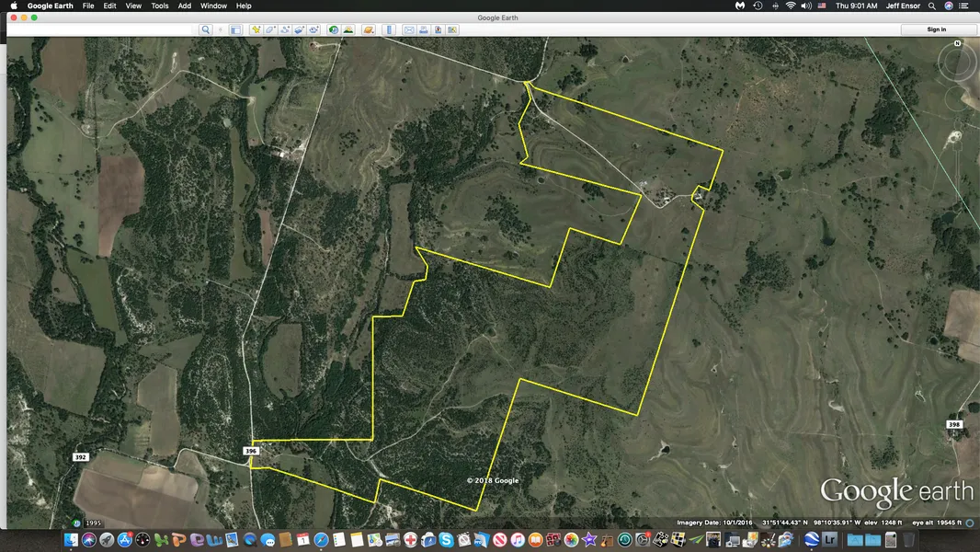The image size is (980, 552).
Task: Click the Add Image Overlay icon
Action: (300, 29)
